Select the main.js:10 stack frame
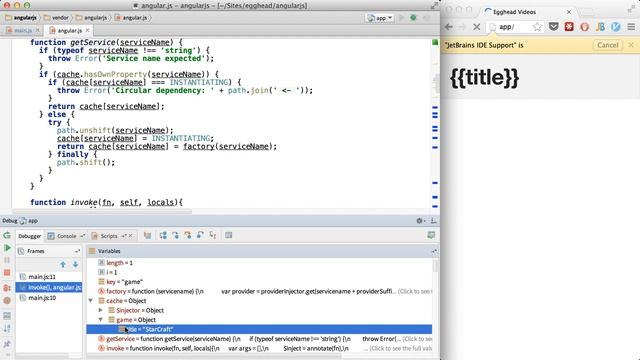Image resolution: width=640 pixels, height=360 pixels. pyautogui.click(x=49, y=298)
